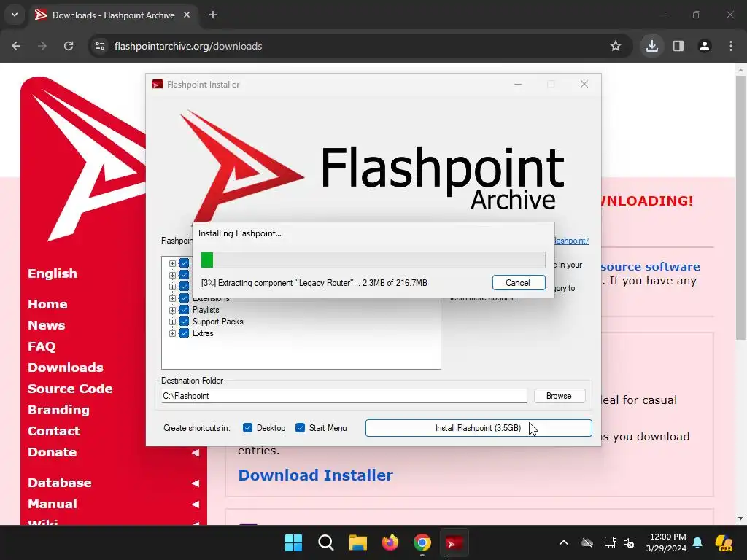Screen dimensions: 747x560
Task: Open the Downloads page in sidebar
Action: pos(65,367)
